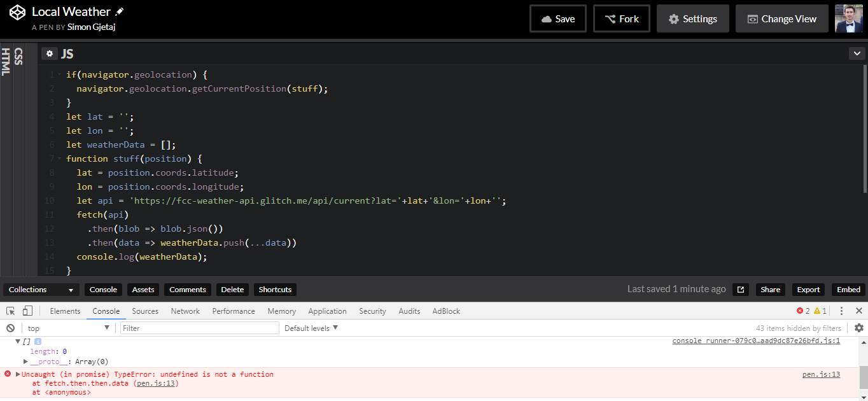Open the pen.js:13 source link
The image size is (868, 401).
tap(821, 374)
